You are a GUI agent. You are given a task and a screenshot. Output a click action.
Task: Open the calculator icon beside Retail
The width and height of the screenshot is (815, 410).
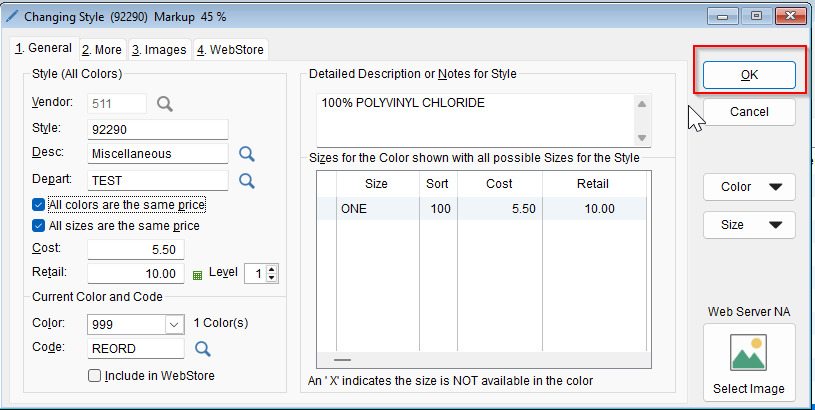point(197,274)
